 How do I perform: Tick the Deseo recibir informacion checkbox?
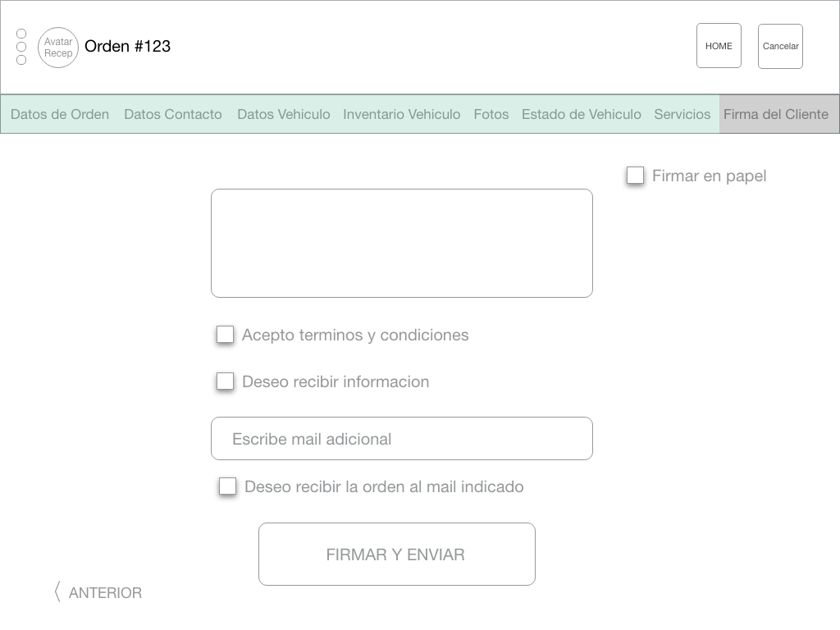pos(225,381)
